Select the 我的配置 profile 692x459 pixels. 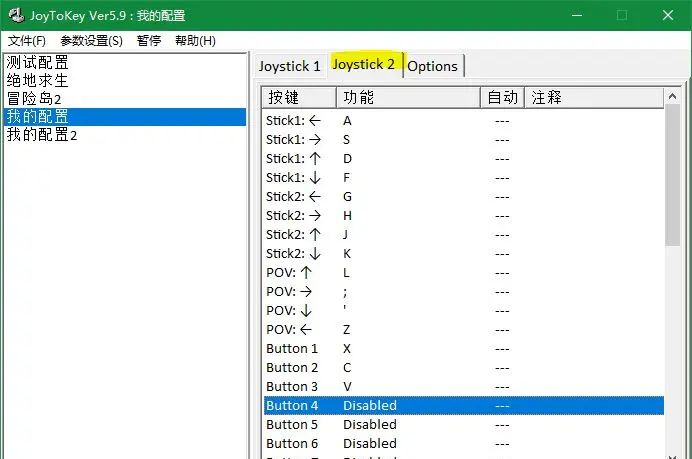pos(124,117)
